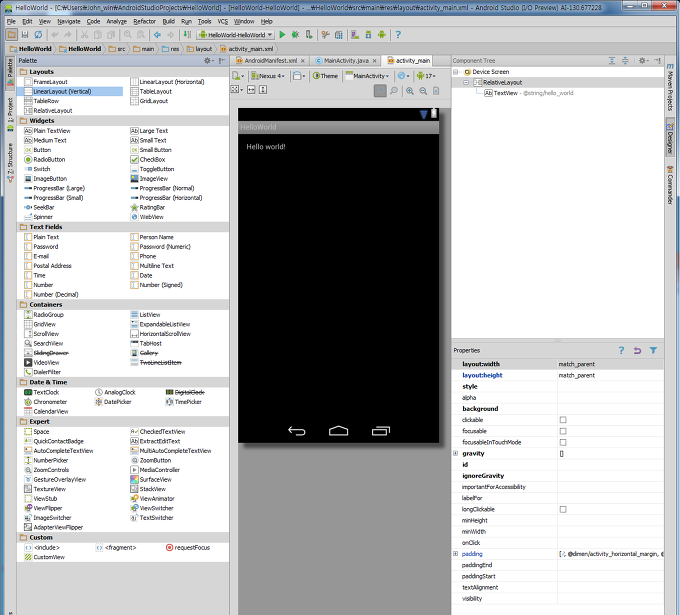
Task: Open the Analyze menu
Action: pos(117,21)
